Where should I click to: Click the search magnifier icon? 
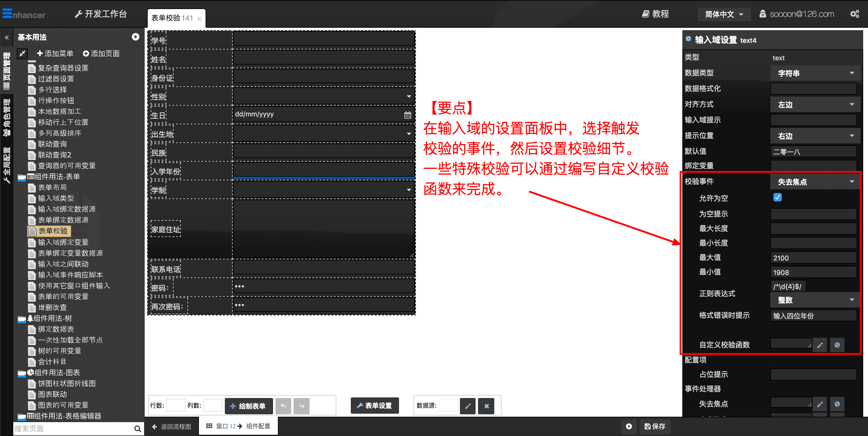coord(137,428)
